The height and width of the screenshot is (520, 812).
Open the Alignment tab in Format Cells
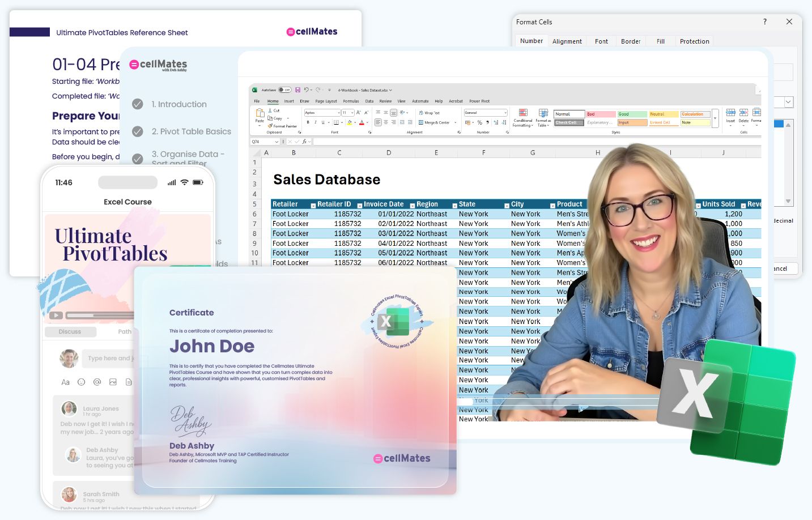(567, 41)
